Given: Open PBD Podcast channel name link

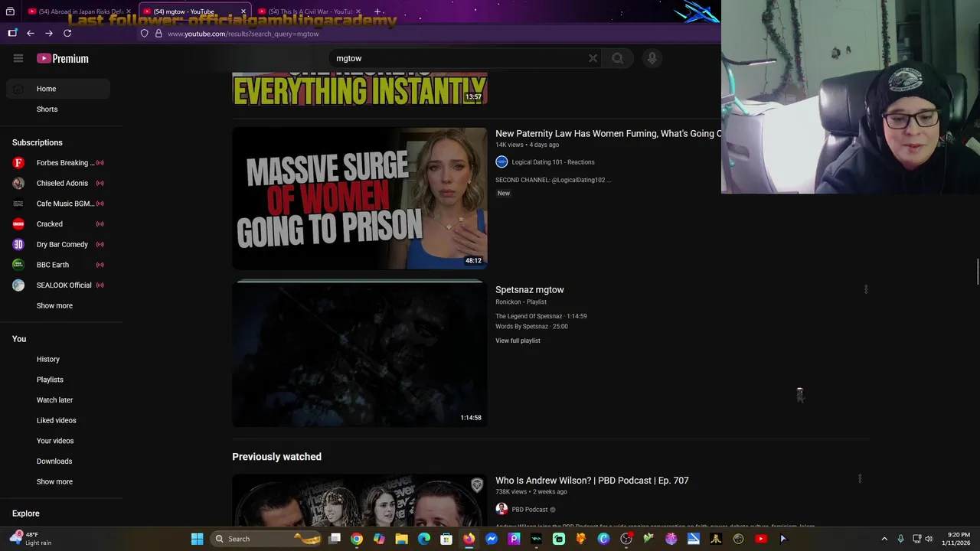Looking at the screenshot, I should point(530,510).
